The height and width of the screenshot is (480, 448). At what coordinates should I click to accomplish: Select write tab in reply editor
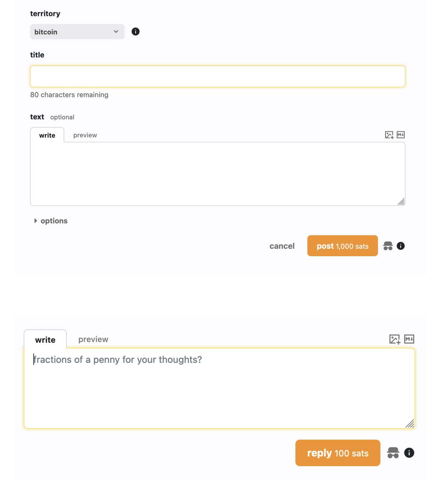click(x=45, y=340)
